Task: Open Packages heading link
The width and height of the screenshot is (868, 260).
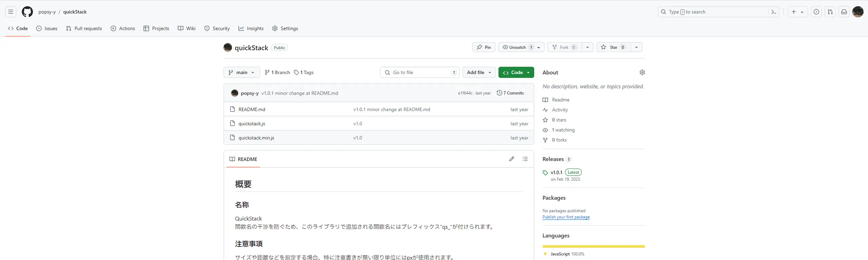Action: coord(554,198)
